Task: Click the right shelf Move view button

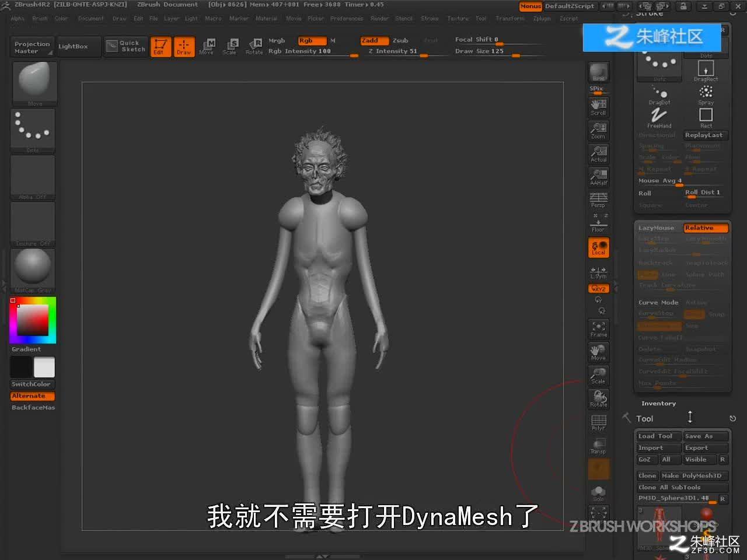Action: click(x=599, y=352)
